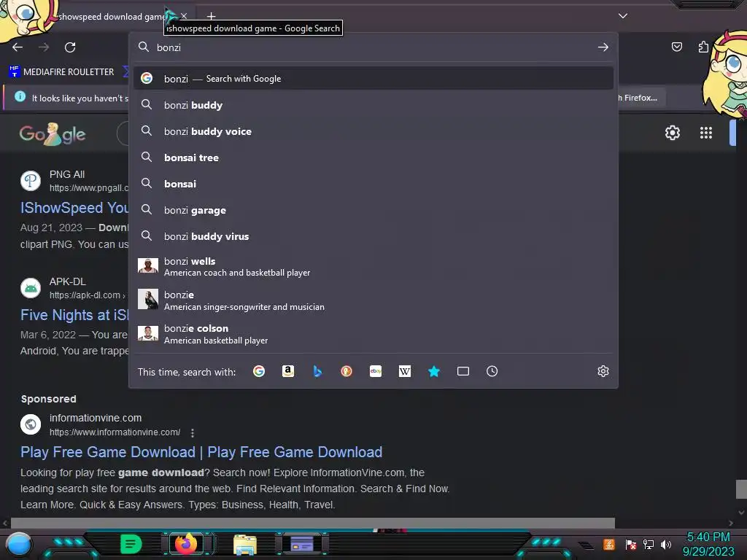This screenshot has height=560, width=747.
Task: Open 'Play Free Game Download' sponsored link
Action: tap(201, 452)
